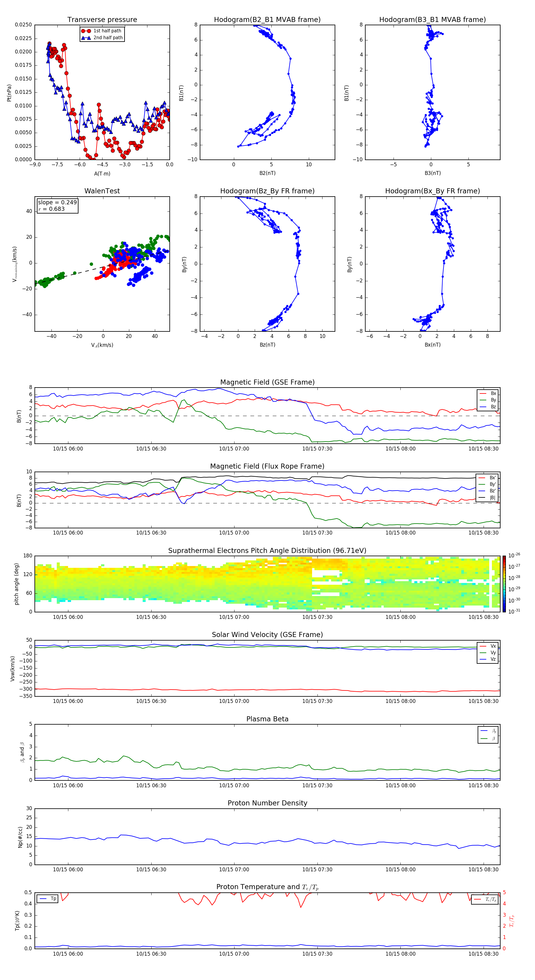Click the red Vx line in velocity panel
This screenshot has width=535, height=980.
[267, 690]
